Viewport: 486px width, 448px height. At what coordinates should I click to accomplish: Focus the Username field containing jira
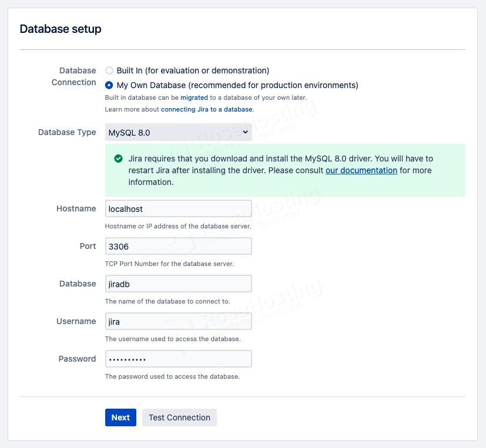179,321
